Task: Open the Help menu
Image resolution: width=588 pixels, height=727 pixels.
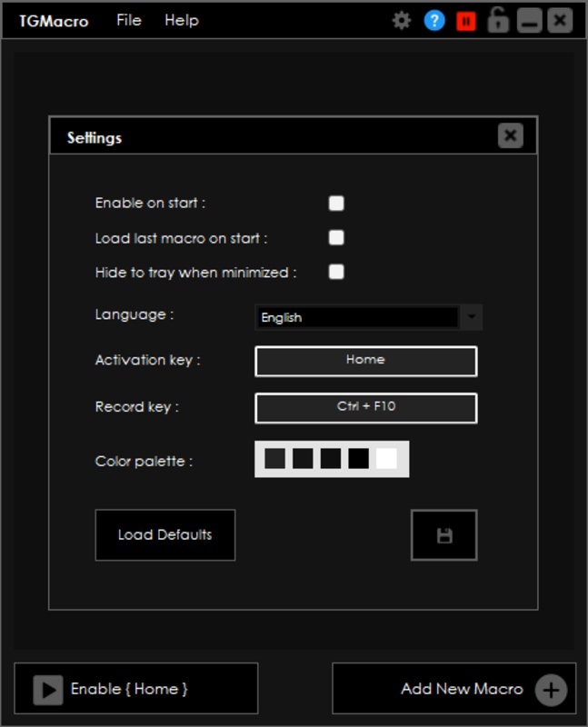Action: (182, 20)
